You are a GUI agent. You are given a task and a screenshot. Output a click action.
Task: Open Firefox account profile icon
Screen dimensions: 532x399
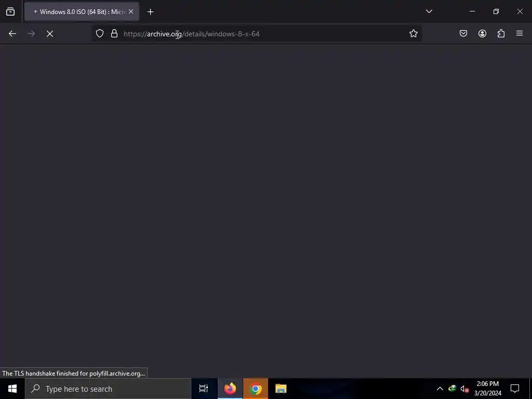pyautogui.click(x=482, y=34)
